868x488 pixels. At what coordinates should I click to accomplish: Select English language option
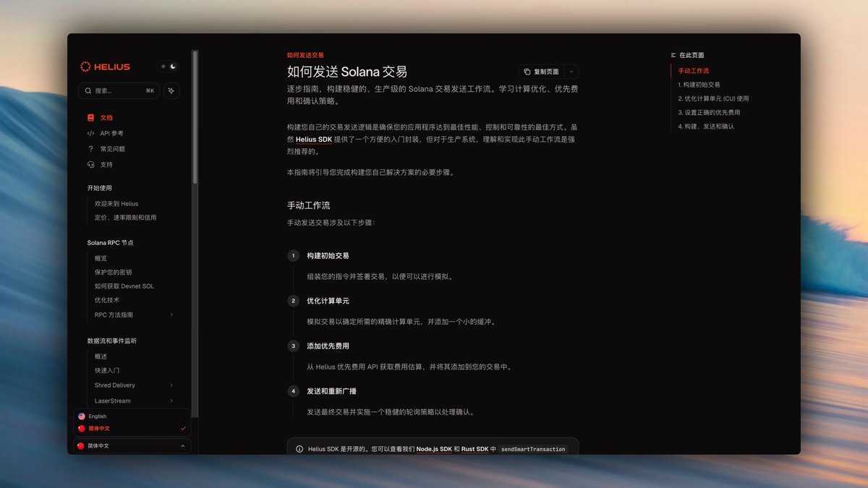pyautogui.click(x=132, y=416)
